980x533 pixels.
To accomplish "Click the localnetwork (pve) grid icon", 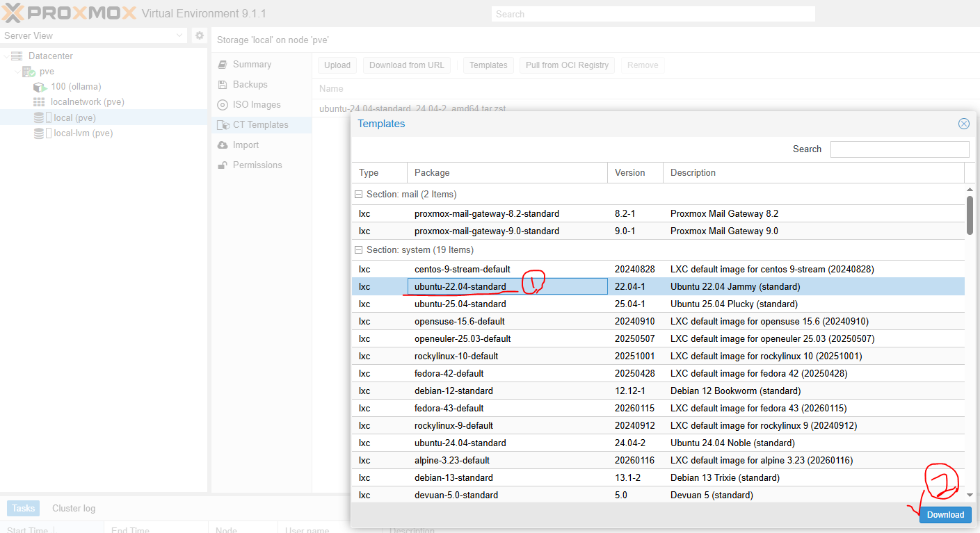I will 39,102.
